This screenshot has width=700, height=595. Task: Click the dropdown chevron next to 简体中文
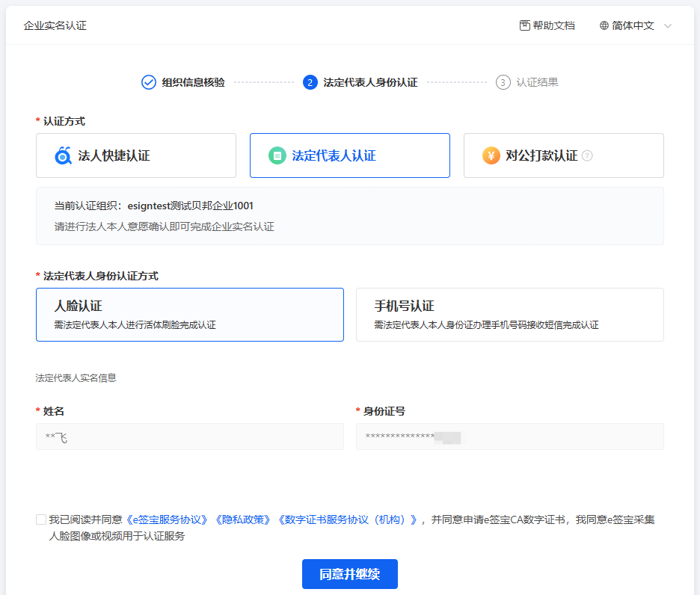pos(668,26)
